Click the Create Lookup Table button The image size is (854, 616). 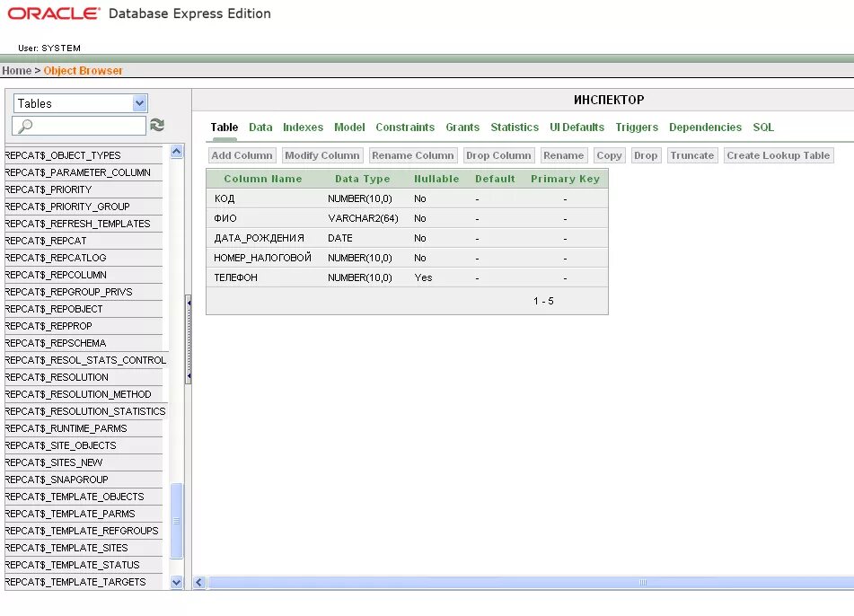click(779, 155)
